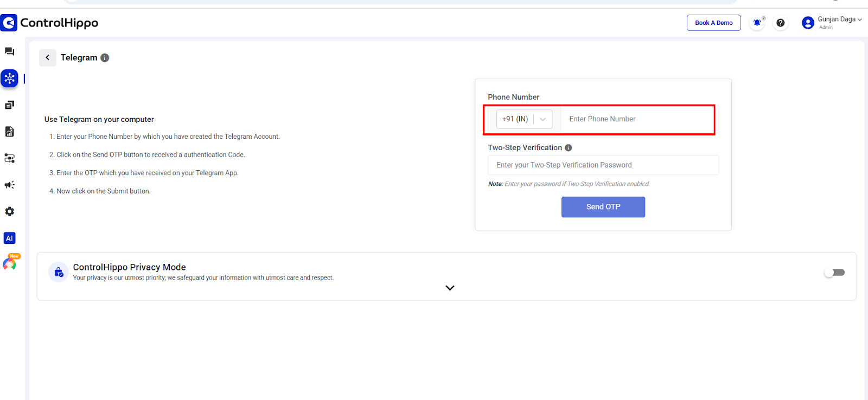Click the info icon beside Telegram title
This screenshot has width=868, height=400.
pyautogui.click(x=105, y=58)
